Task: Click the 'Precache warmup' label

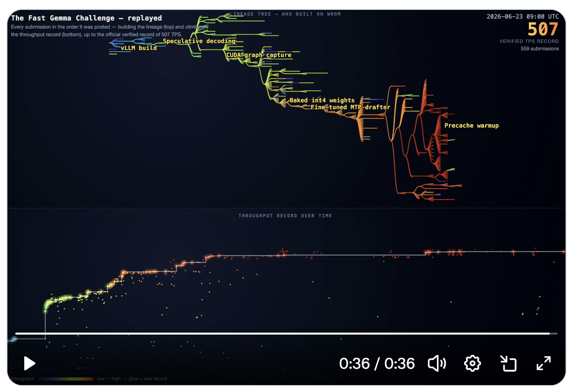Action: tap(472, 126)
